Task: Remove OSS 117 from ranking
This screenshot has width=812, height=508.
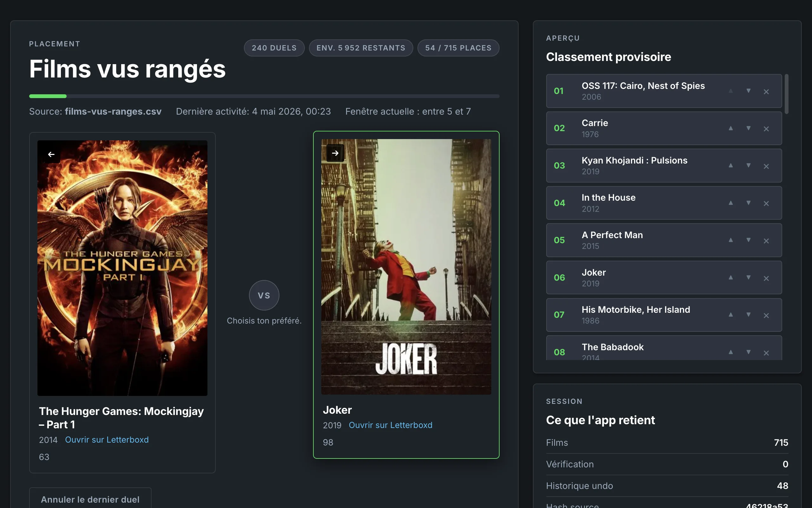Action: pyautogui.click(x=766, y=91)
